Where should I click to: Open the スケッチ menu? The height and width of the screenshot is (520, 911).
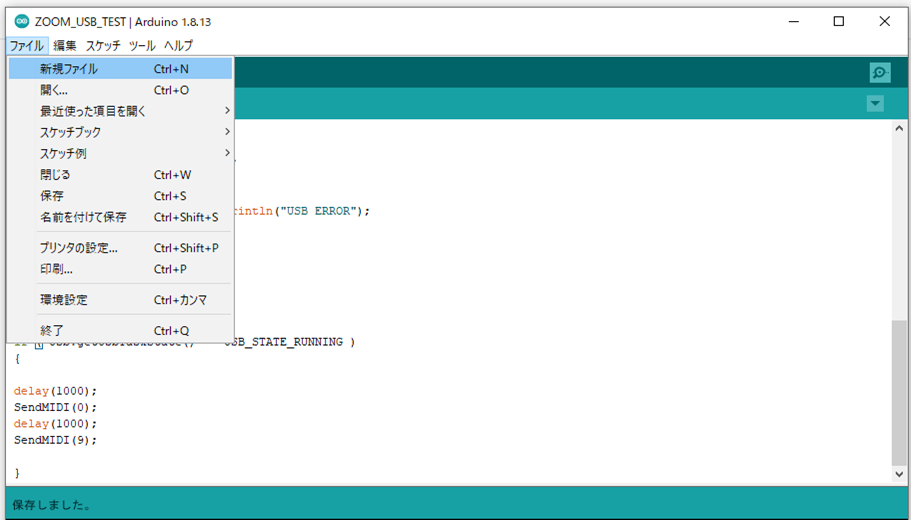coord(103,46)
